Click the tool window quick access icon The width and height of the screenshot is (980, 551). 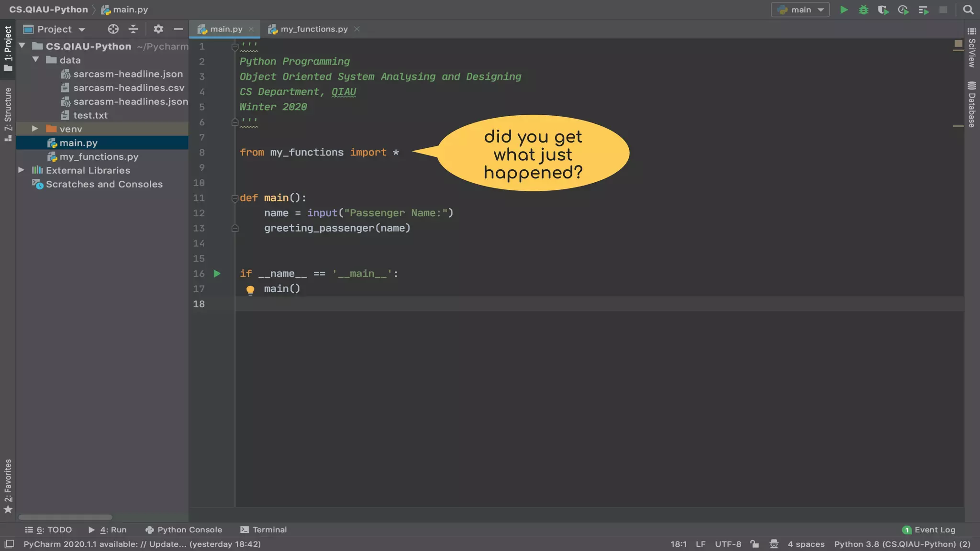click(x=9, y=544)
